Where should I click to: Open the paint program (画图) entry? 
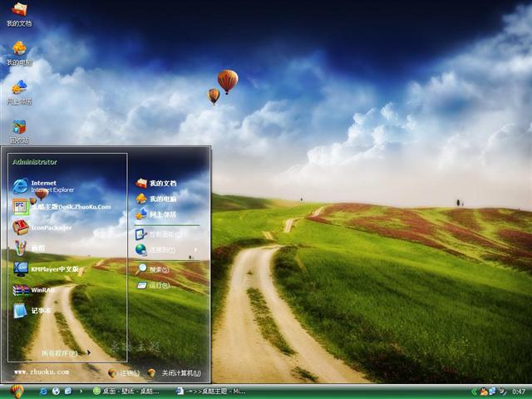[29, 248]
